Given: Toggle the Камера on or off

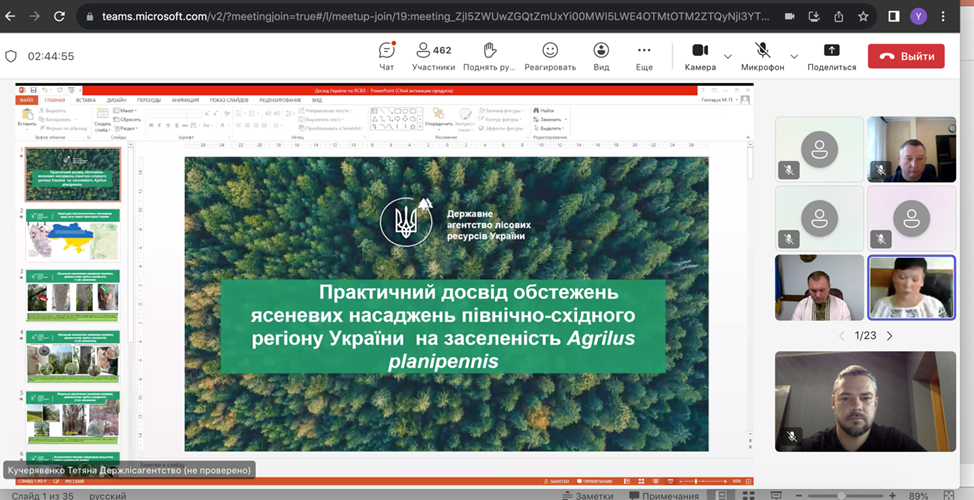Looking at the screenshot, I should pyautogui.click(x=700, y=56).
